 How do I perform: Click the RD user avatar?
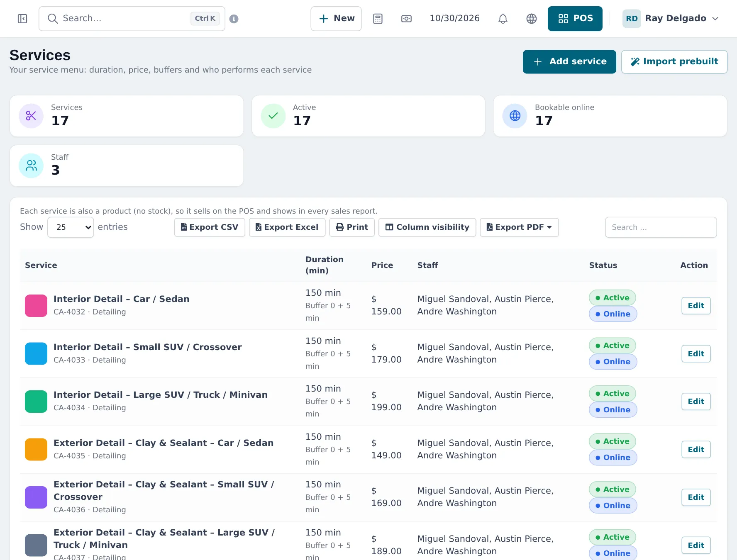point(632,19)
